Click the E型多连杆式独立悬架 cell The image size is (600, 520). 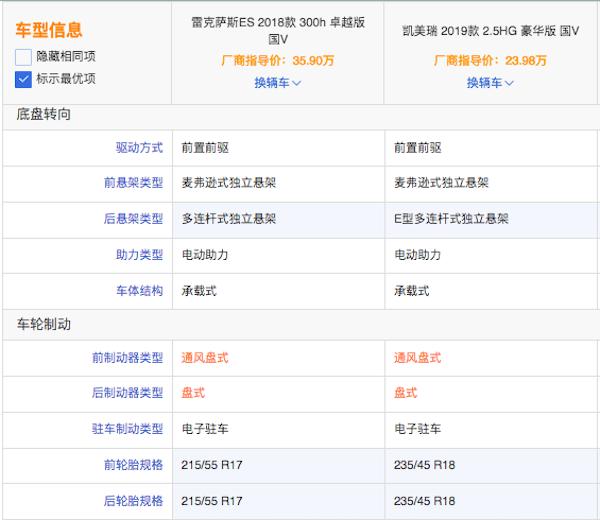(x=452, y=219)
